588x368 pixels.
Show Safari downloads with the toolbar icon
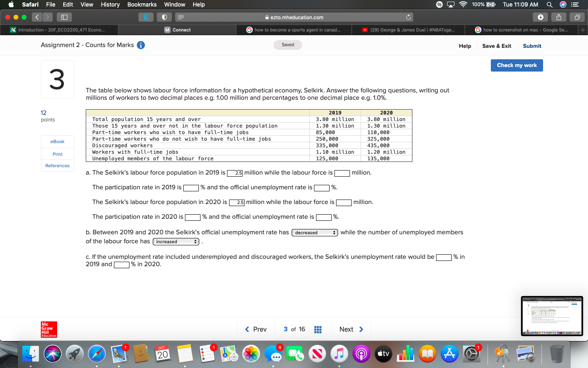(540, 17)
